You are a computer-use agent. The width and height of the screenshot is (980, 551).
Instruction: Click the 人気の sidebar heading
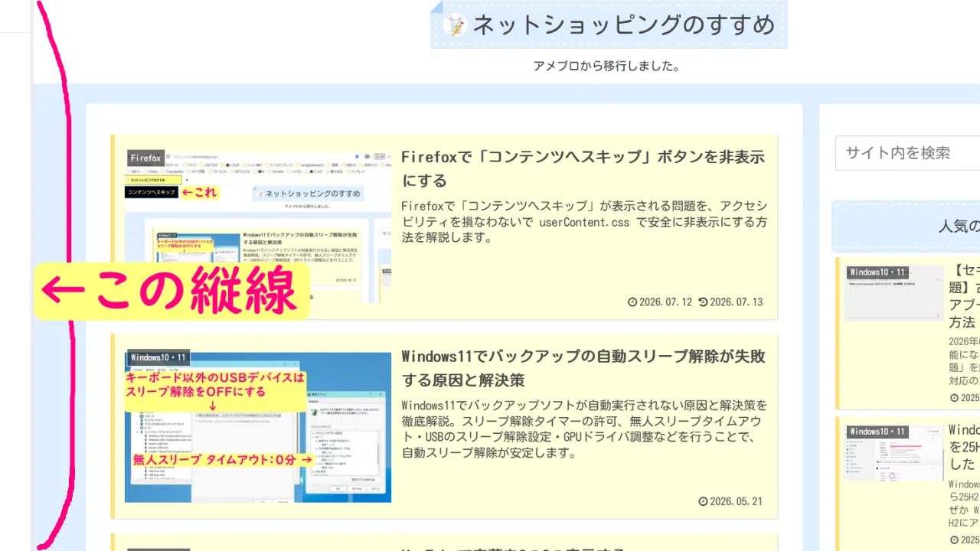pos(959,227)
